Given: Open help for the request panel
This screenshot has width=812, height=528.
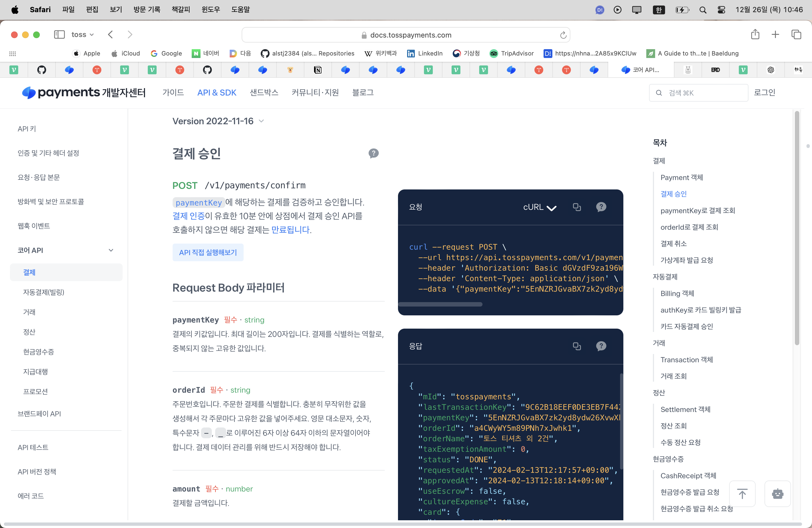Looking at the screenshot, I should tap(601, 207).
